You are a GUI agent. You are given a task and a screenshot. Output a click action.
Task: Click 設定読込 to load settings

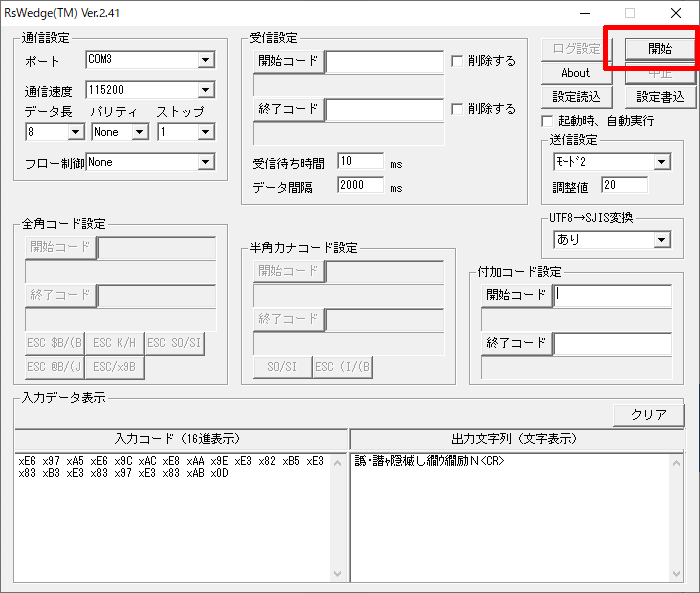576,97
